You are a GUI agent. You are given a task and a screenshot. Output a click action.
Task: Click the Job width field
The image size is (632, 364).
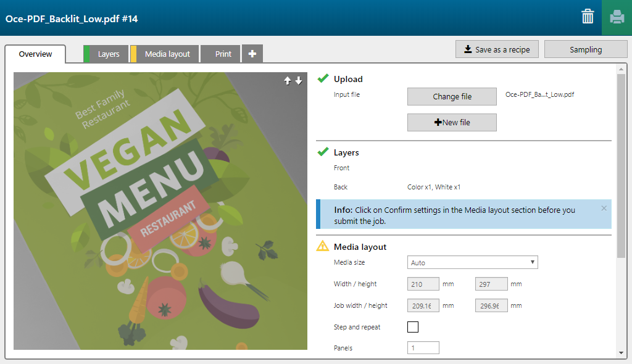coord(423,305)
